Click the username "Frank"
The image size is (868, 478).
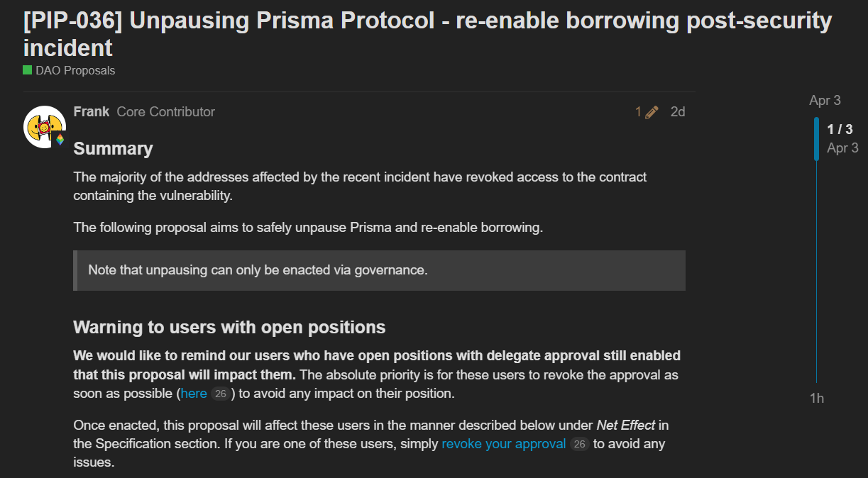(x=91, y=111)
